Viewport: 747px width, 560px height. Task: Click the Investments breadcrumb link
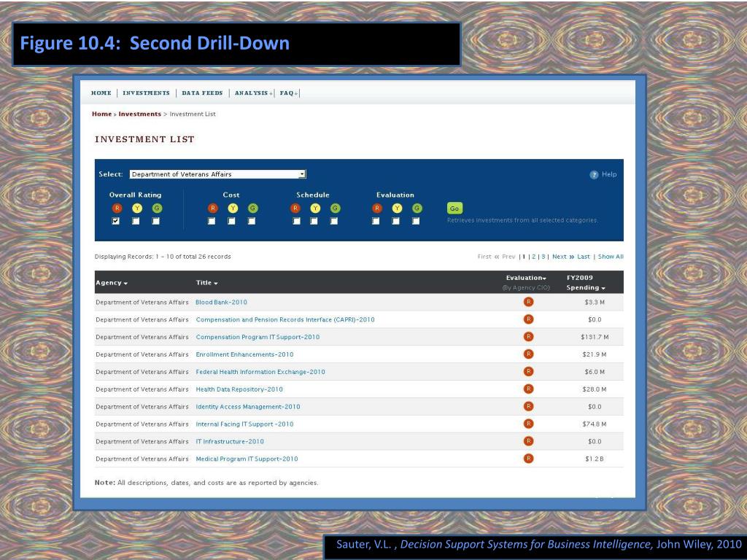pos(139,114)
